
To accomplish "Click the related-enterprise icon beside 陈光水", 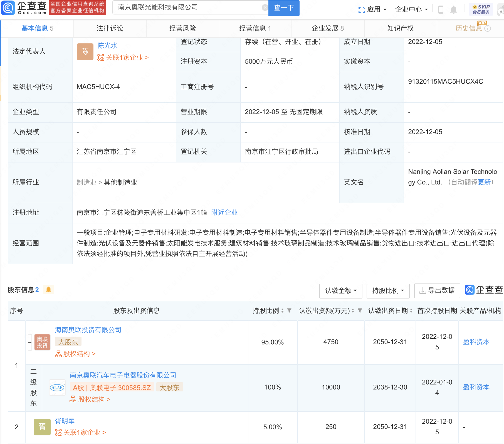I will [x=100, y=58].
